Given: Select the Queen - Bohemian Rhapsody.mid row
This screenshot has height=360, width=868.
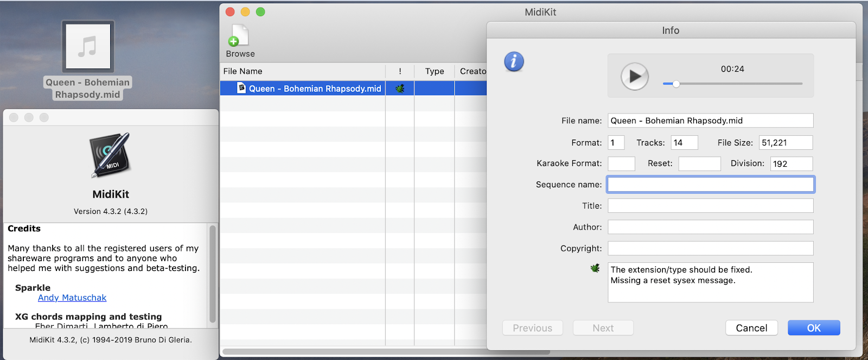Looking at the screenshot, I should [353, 89].
